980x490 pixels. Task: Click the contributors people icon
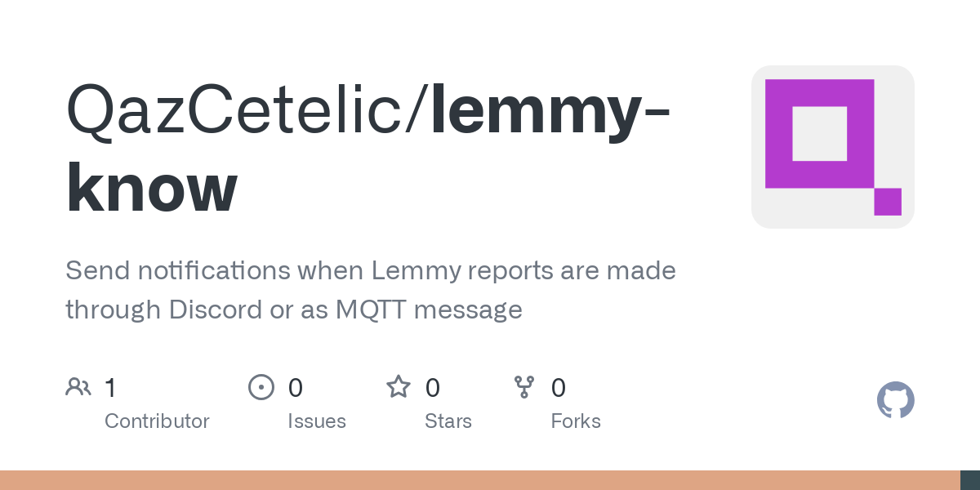(x=78, y=387)
